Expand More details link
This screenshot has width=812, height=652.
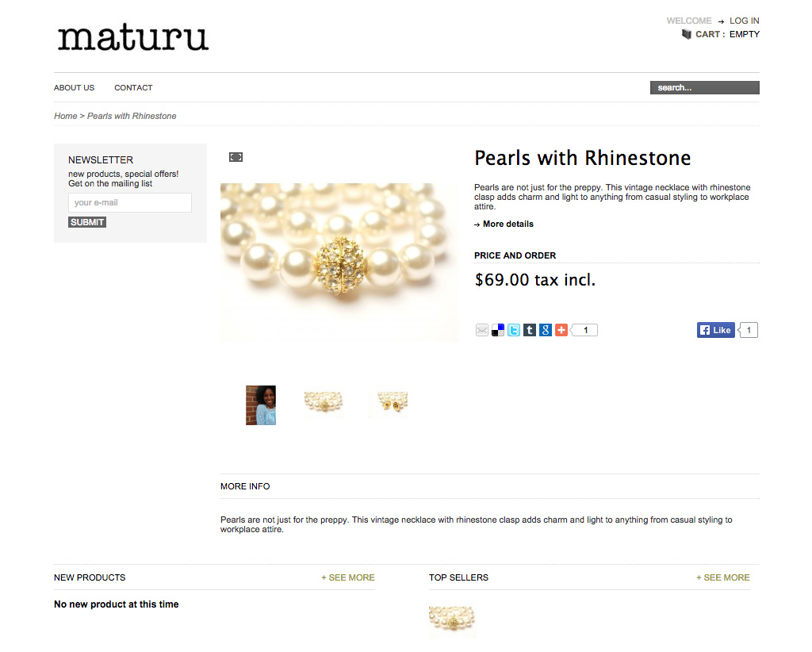tap(507, 224)
